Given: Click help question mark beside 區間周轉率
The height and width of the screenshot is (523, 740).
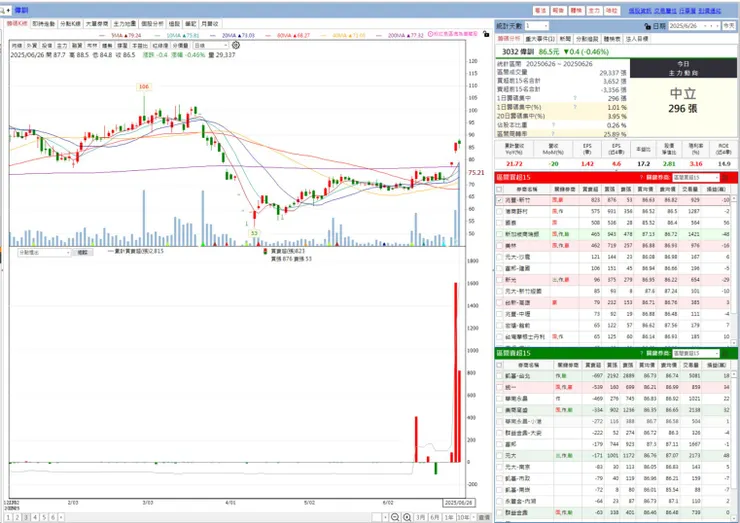Looking at the screenshot, I should pyautogui.click(x=553, y=134).
